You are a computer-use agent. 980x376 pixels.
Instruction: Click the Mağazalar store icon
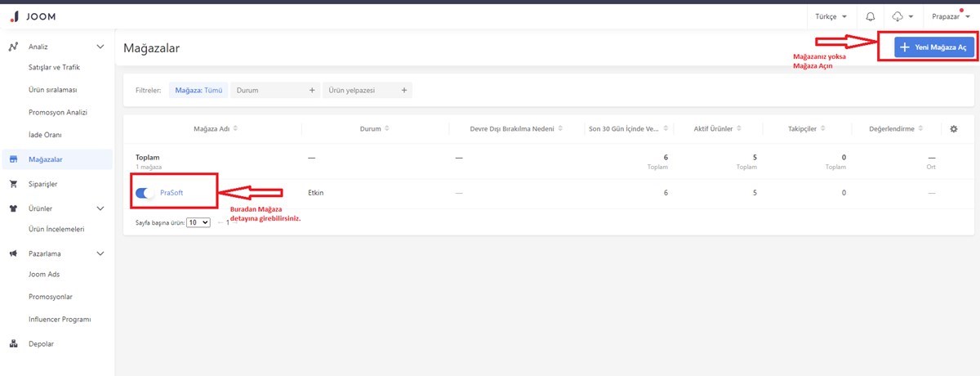click(13, 159)
